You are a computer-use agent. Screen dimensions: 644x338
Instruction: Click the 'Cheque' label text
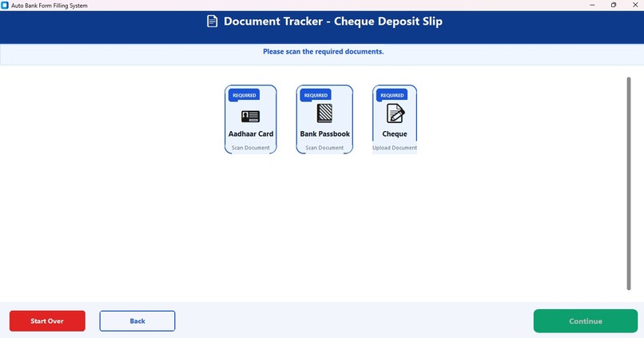pyautogui.click(x=395, y=134)
